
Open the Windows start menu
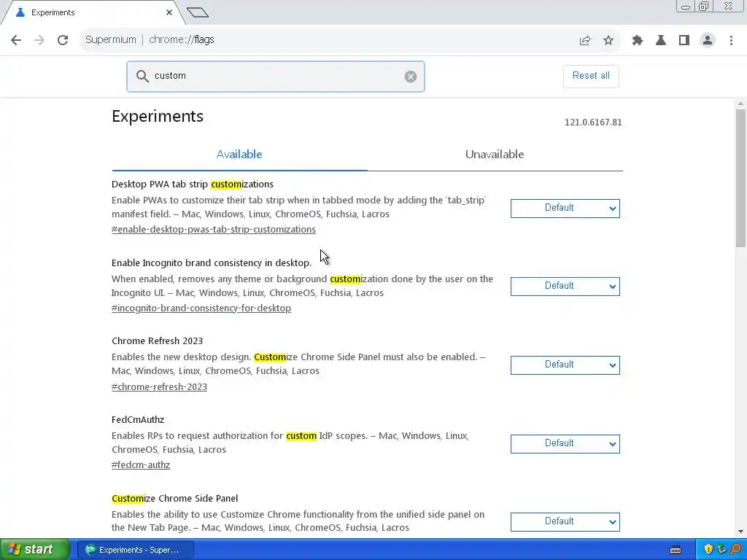point(35,550)
